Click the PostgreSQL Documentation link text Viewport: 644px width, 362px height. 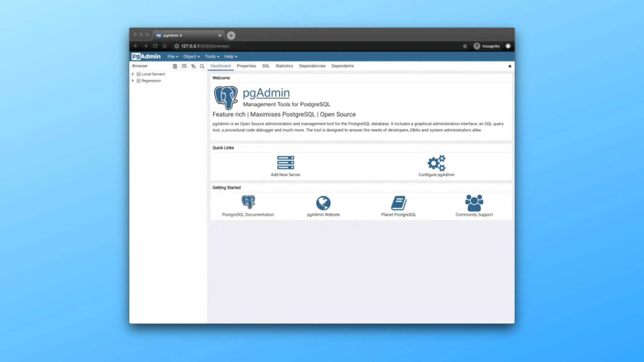pos(248,215)
